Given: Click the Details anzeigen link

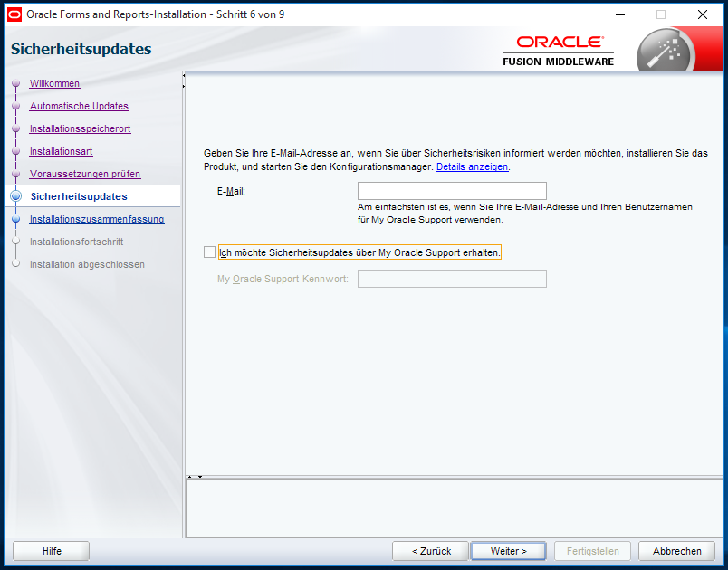Looking at the screenshot, I should tap(472, 166).
